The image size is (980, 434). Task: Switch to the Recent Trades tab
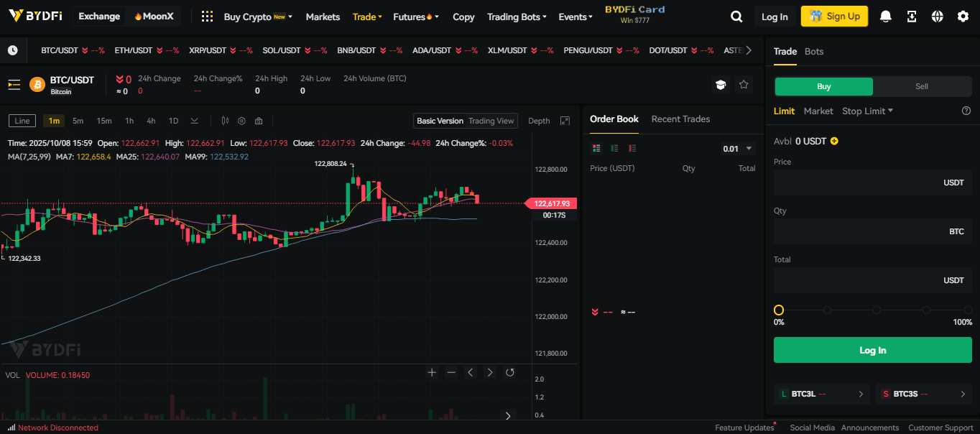coord(680,119)
